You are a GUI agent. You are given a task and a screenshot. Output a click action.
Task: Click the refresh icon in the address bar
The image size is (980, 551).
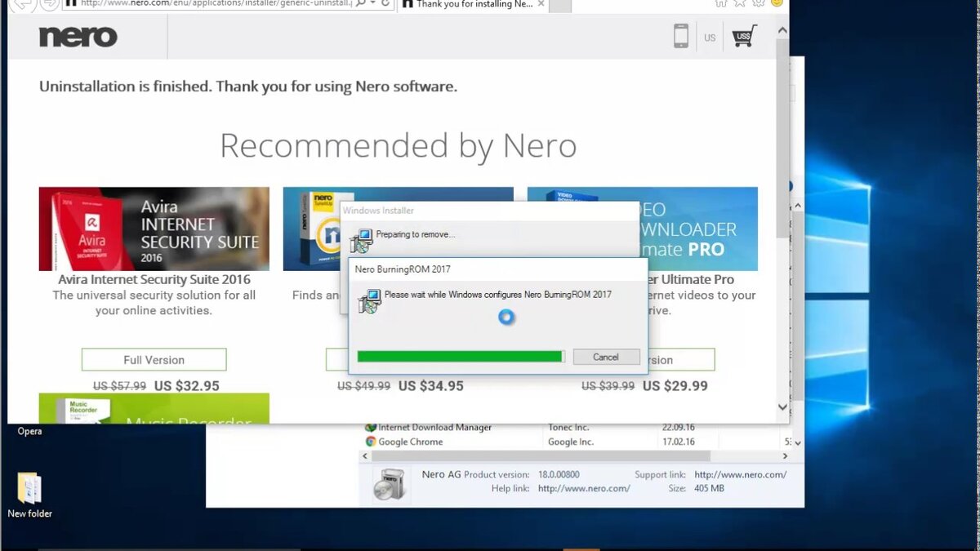[x=385, y=4]
